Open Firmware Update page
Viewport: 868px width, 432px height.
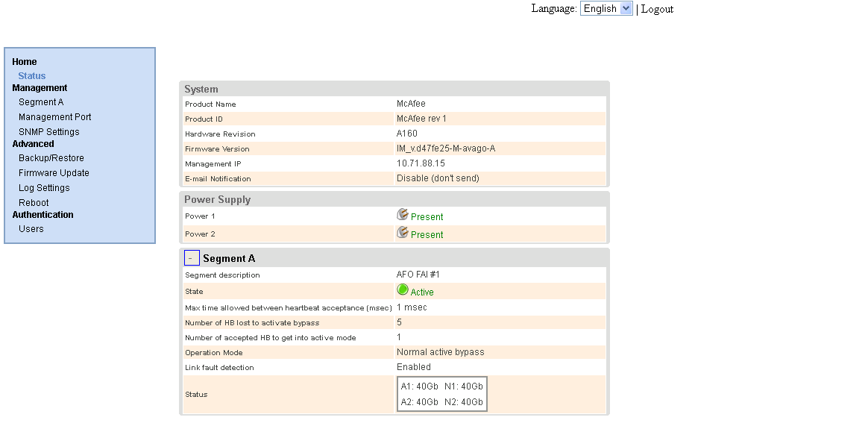point(54,173)
